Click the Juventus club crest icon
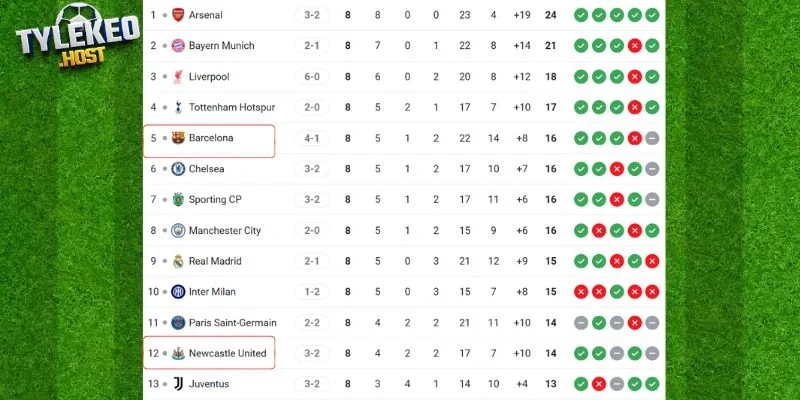 (178, 384)
